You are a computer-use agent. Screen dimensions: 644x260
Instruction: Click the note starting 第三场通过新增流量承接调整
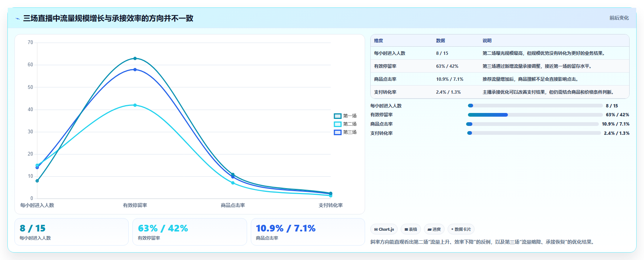[x=538, y=66]
